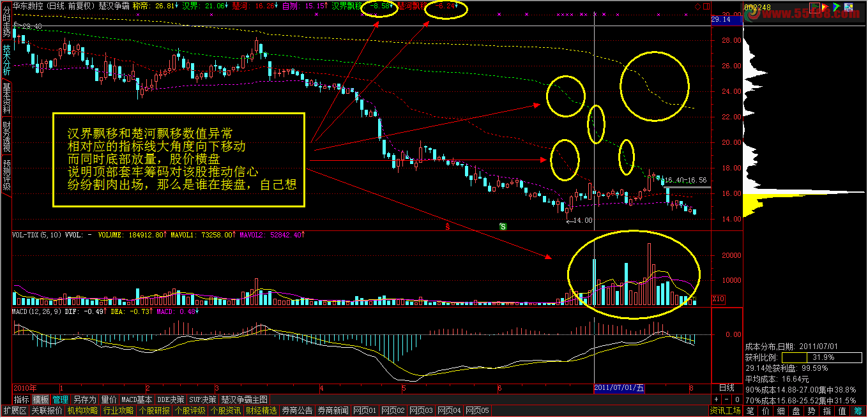
Task: Click the green S marker on chart
Action: (x=503, y=227)
